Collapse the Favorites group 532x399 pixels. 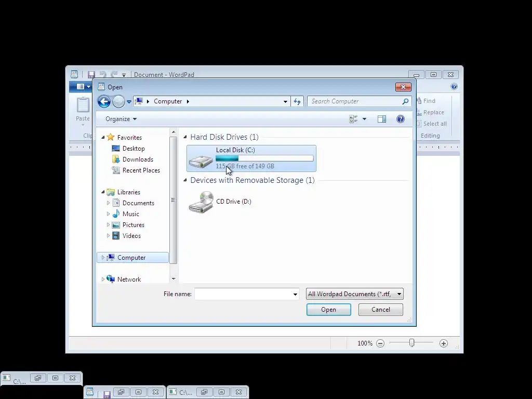coord(103,137)
